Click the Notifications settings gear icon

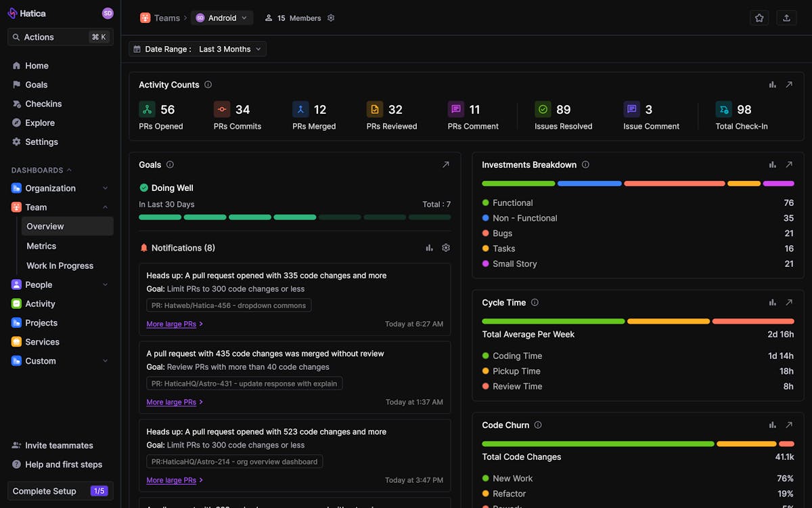[x=446, y=248]
